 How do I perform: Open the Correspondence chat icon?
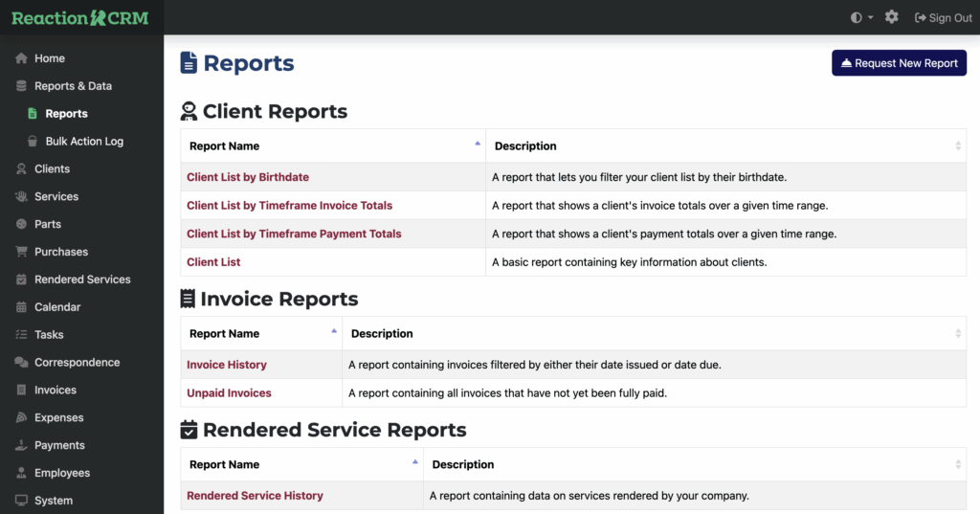pyautogui.click(x=21, y=363)
